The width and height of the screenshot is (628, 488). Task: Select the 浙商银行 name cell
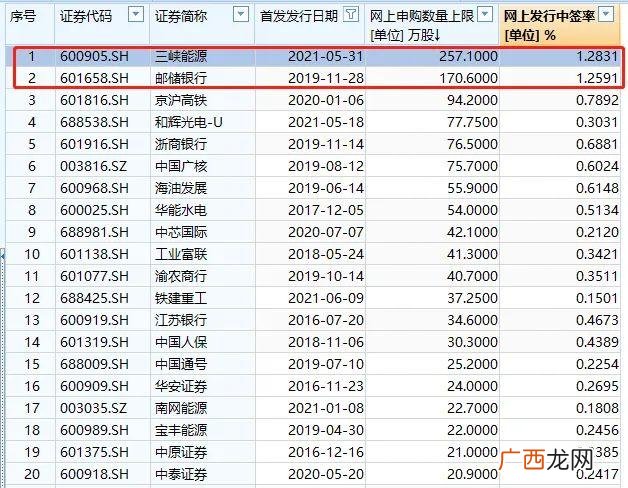coord(181,144)
